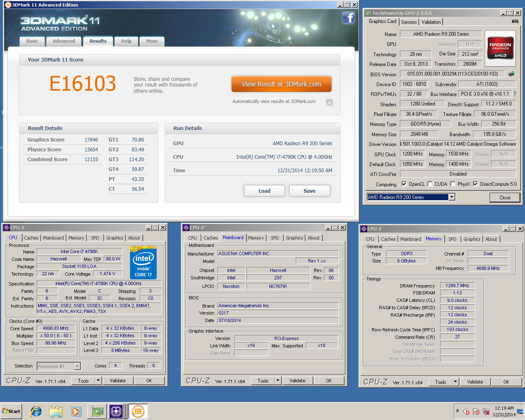The height and width of the screenshot is (420, 525).
Task: Click the BIOS save chip icon in GPU-Z
Action: (x=511, y=74)
